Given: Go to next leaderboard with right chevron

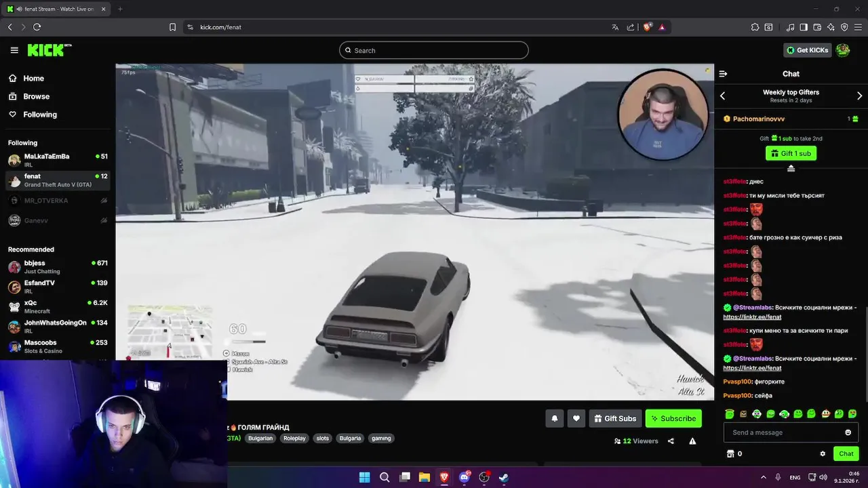Looking at the screenshot, I should [x=859, y=96].
